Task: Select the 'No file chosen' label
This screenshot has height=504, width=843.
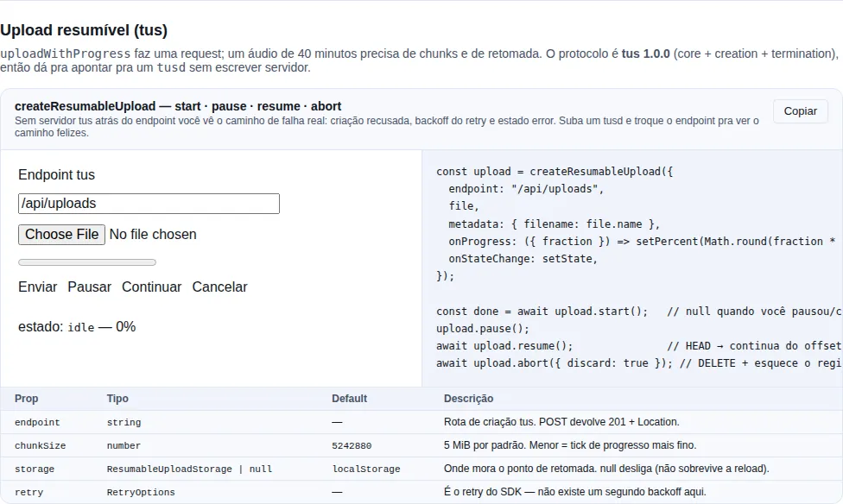Action: pos(153,235)
